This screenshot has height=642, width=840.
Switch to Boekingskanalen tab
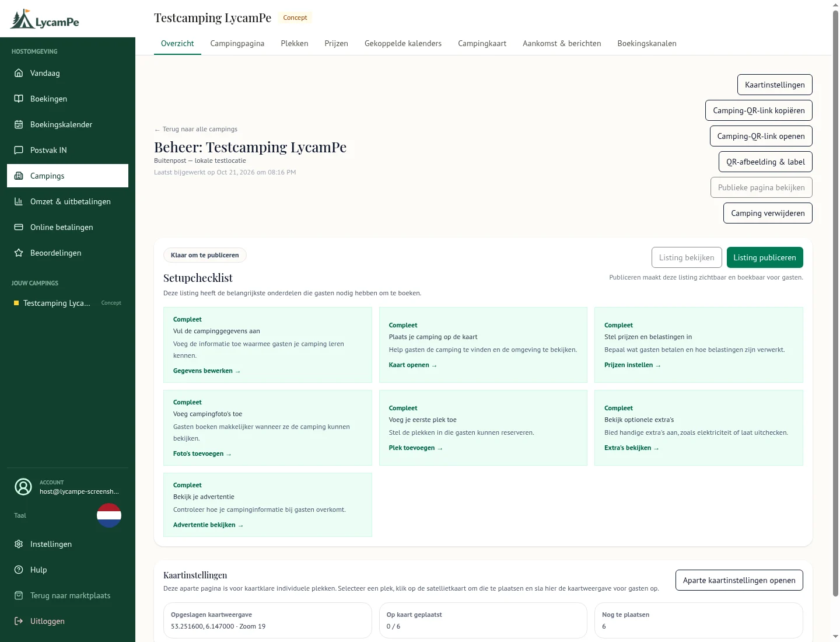click(x=647, y=43)
